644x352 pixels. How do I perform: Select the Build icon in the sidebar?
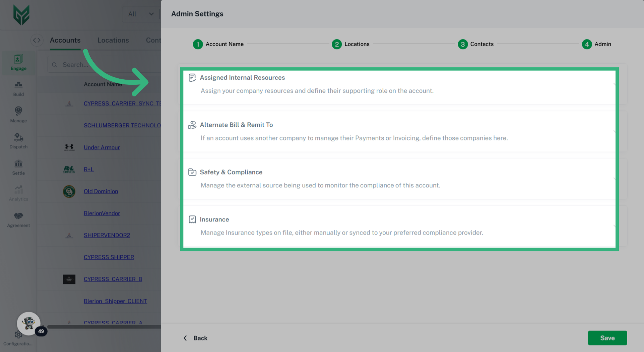point(18,88)
